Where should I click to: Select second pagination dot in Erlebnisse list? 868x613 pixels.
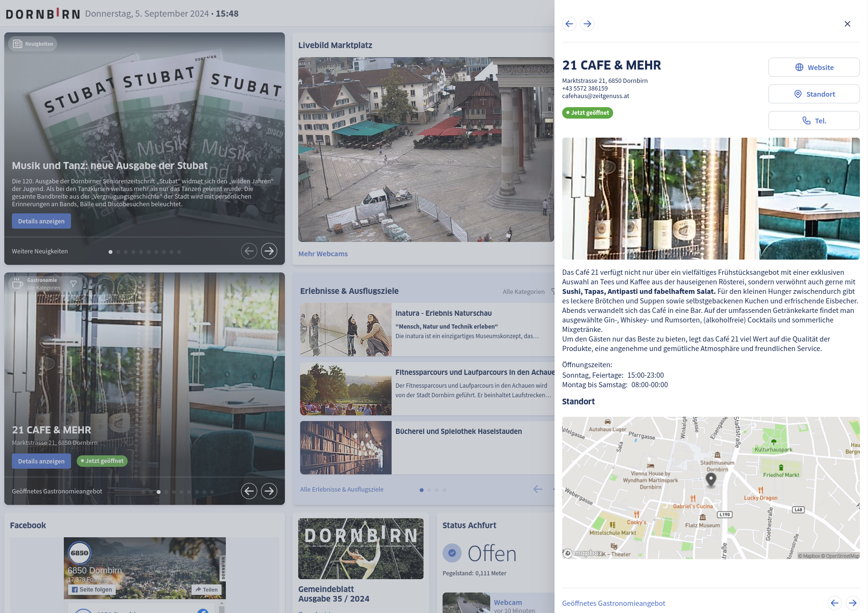[429, 490]
